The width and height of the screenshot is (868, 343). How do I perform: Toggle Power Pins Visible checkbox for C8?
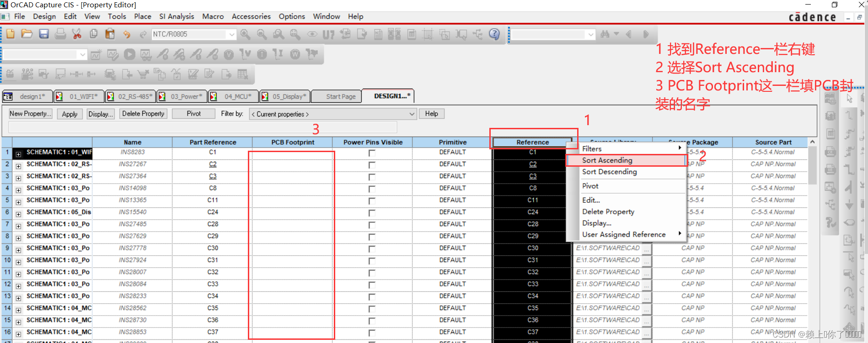(x=372, y=189)
